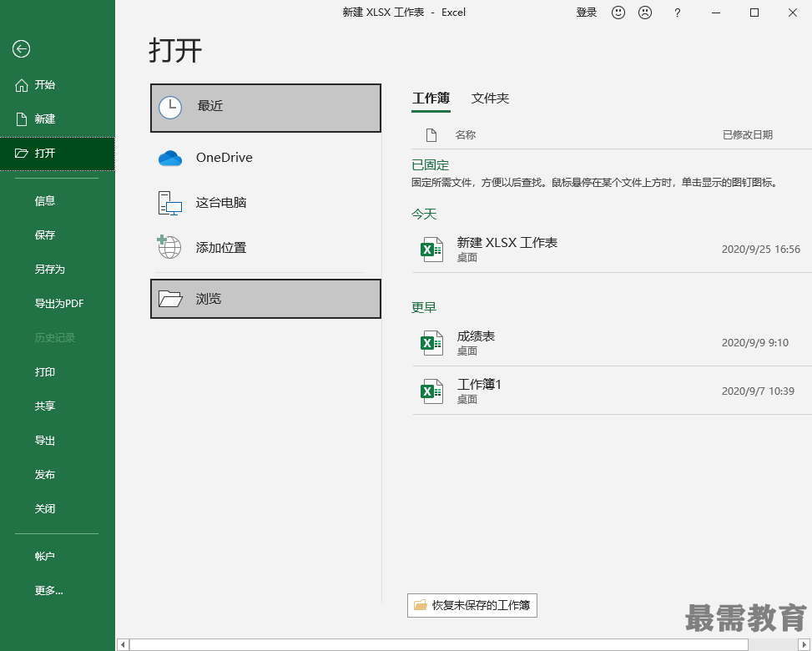Click the question mark help icon
Screen dimensions: 812x651
pyautogui.click(x=678, y=13)
